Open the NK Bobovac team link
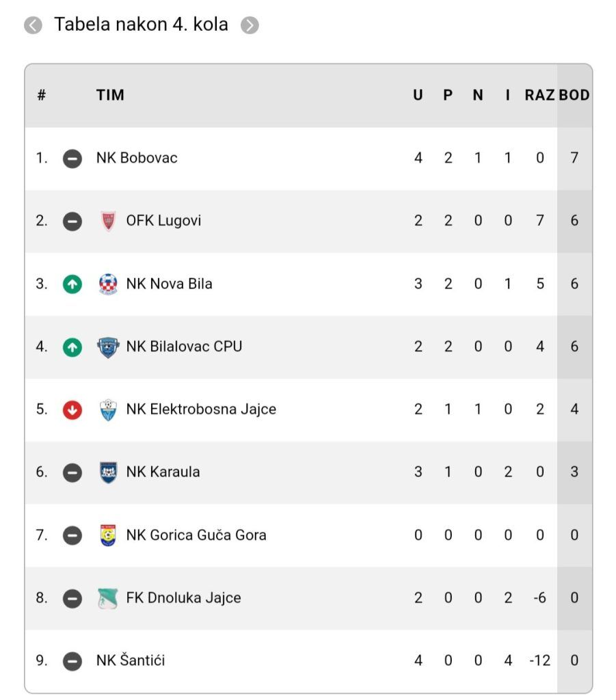The width and height of the screenshot is (616, 700). click(137, 158)
